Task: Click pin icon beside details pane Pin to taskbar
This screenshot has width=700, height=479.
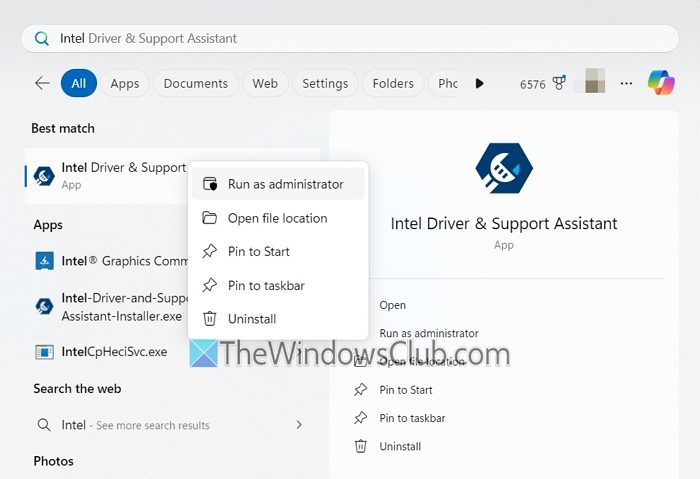Action: [x=361, y=418]
